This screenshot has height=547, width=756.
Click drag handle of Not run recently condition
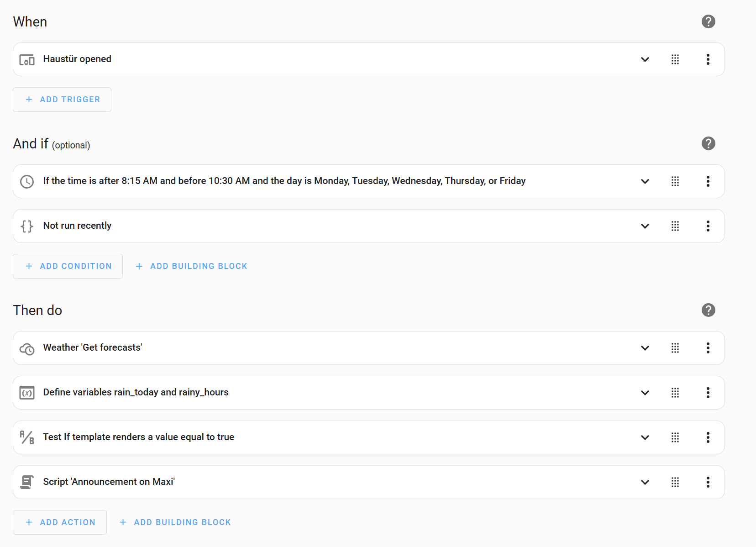[x=675, y=226]
